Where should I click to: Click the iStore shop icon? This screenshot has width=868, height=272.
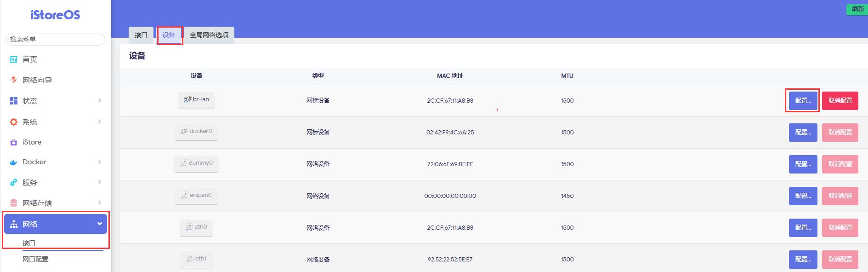[x=14, y=142]
